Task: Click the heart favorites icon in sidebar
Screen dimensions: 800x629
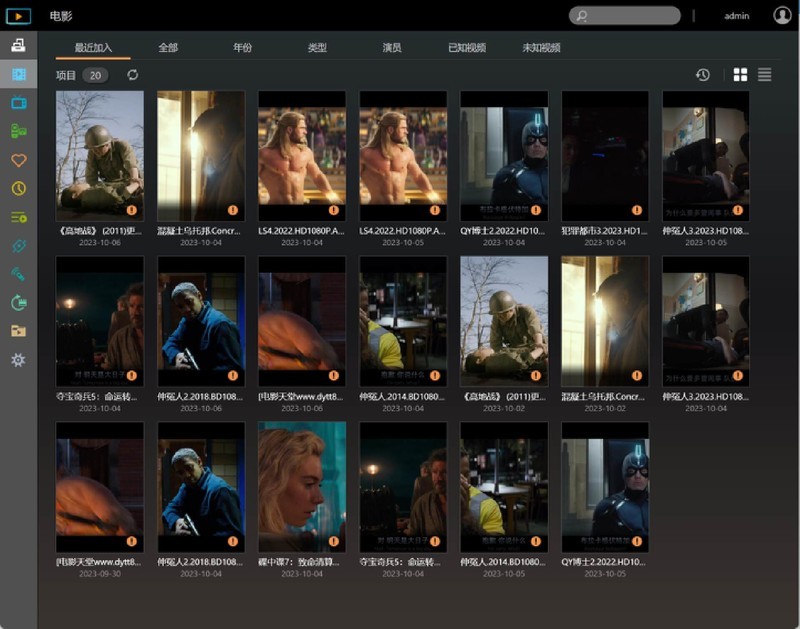Action: coord(18,160)
